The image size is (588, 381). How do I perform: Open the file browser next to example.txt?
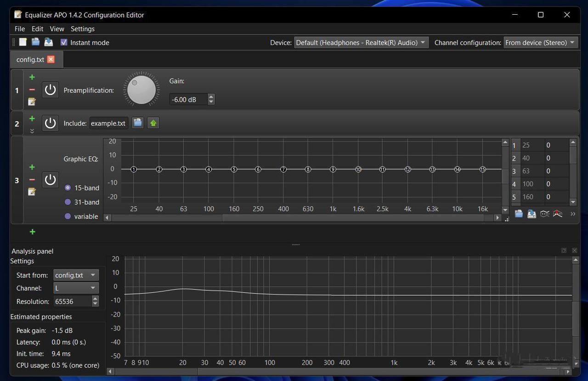point(137,123)
